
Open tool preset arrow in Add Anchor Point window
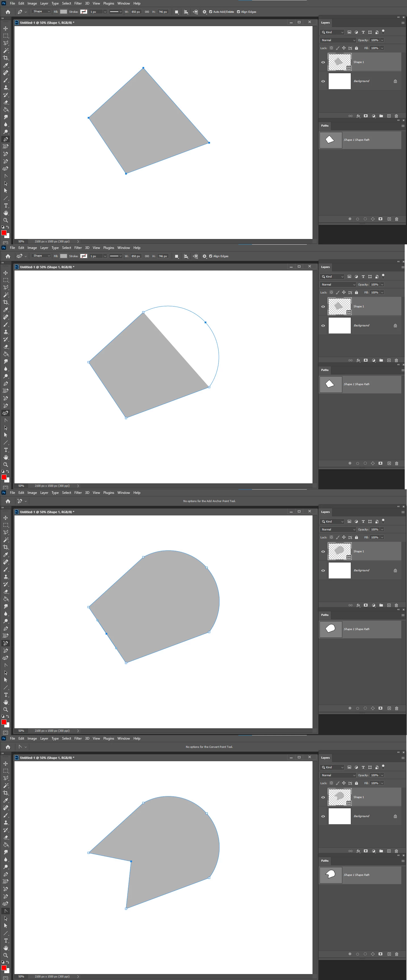pyautogui.click(x=26, y=501)
